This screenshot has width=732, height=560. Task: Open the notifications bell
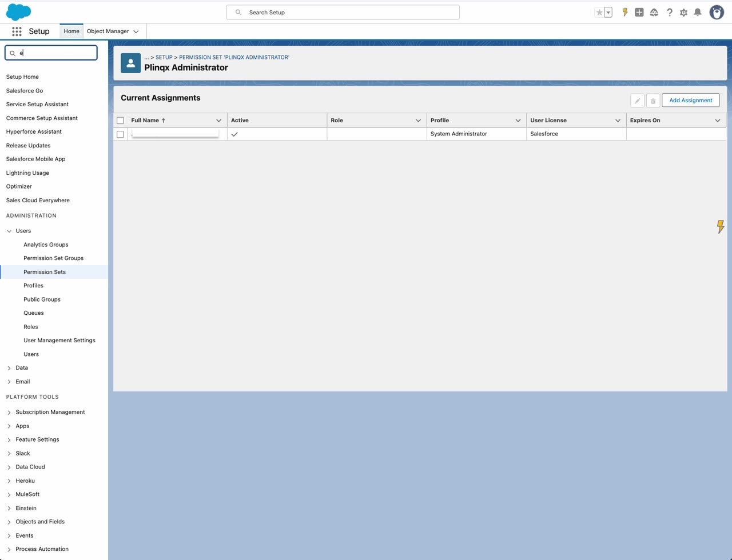click(x=698, y=12)
